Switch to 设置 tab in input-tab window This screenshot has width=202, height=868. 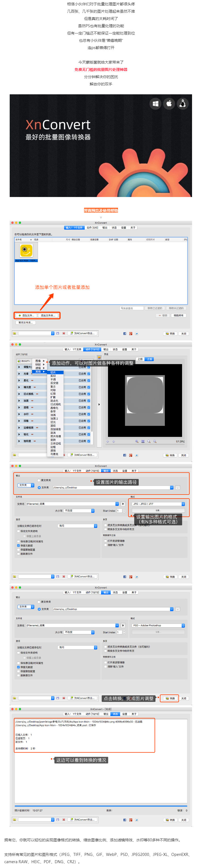pos(124,227)
